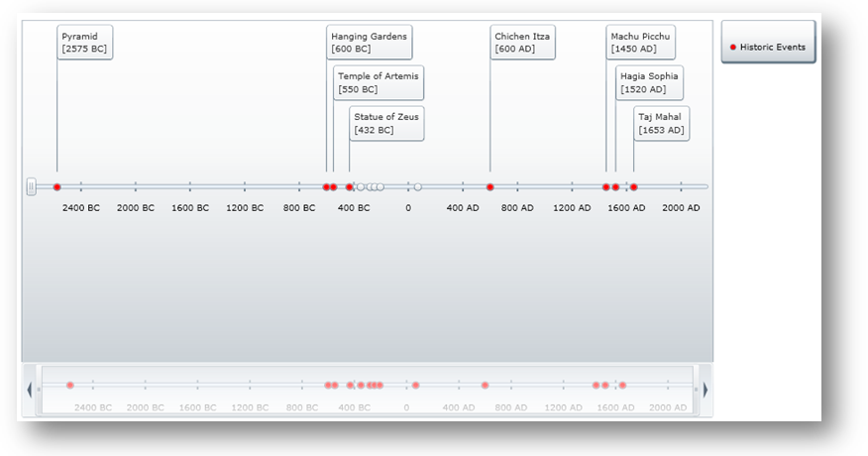This screenshot has width=868, height=456.
Task: Click the timeline slider handle at left end
Action: point(31,187)
